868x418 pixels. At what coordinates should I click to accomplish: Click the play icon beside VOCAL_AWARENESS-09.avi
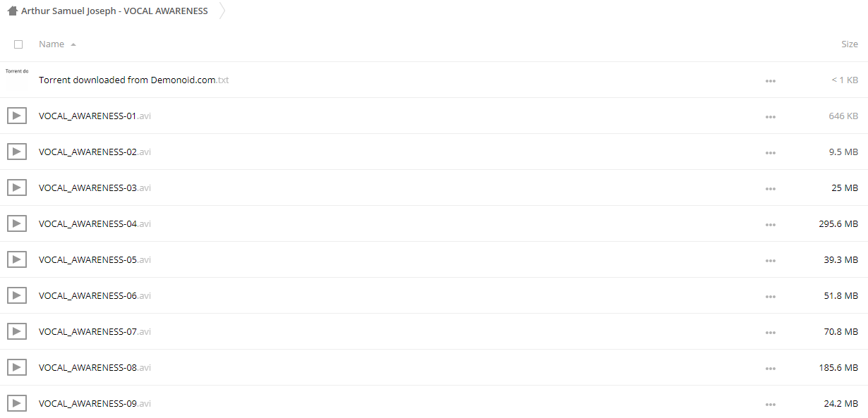[x=17, y=403]
